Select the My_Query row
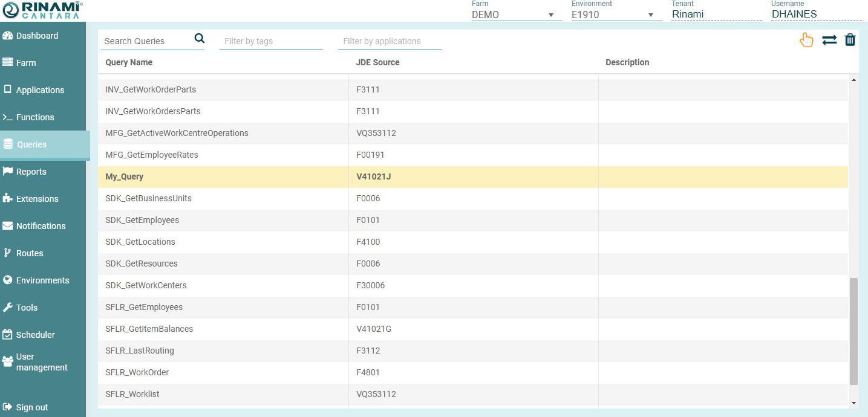This screenshot has height=417, width=868. tap(125, 177)
